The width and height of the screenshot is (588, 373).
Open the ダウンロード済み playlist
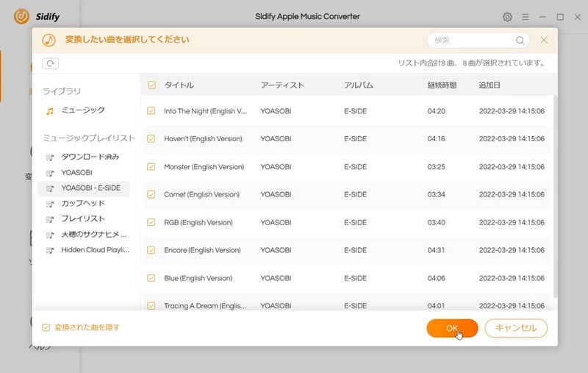tap(90, 157)
